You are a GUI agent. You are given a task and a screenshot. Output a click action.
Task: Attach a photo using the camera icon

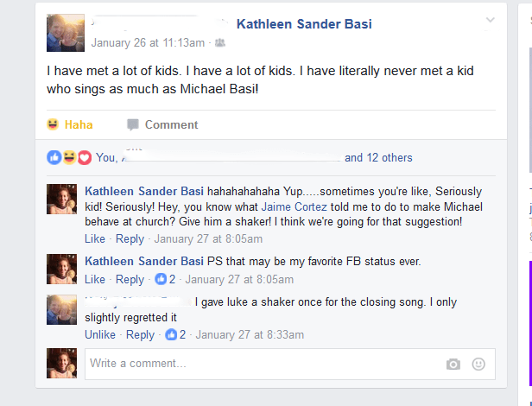point(453,365)
